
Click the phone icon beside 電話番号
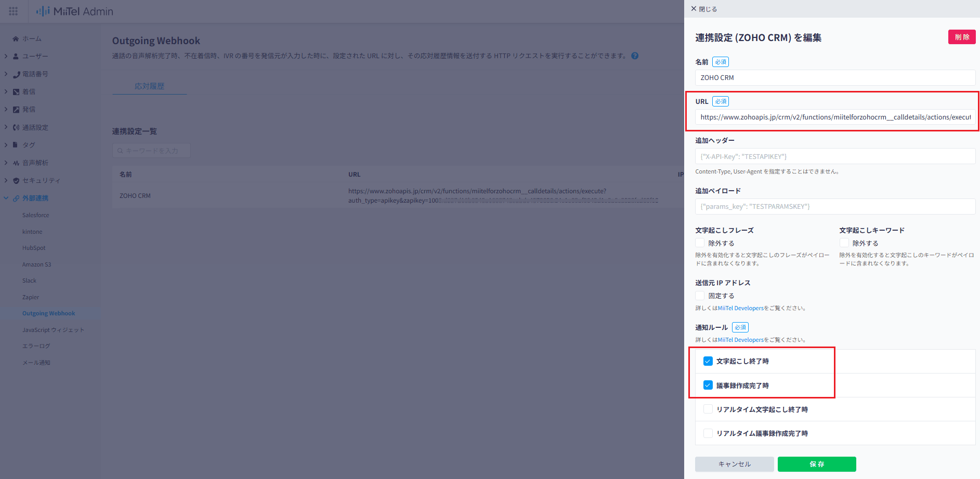(x=16, y=74)
